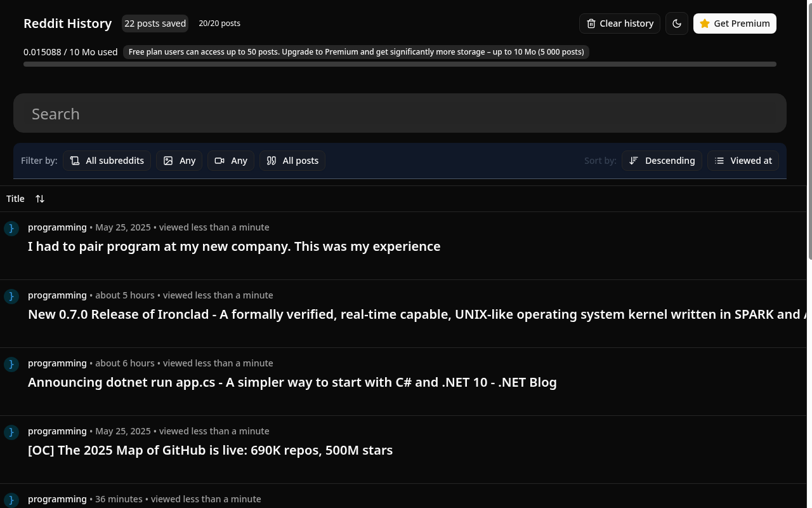
Task: Click the Reddit History title
Action: (67, 23)
